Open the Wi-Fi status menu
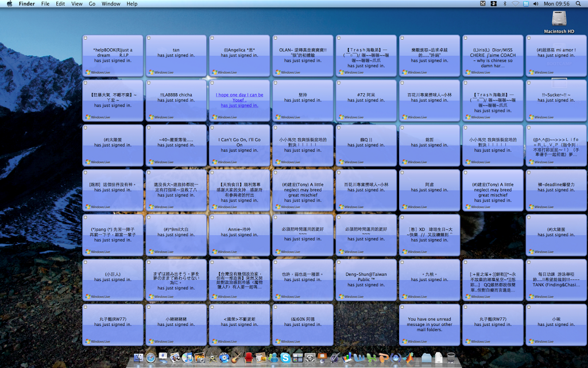 (x=515, y=4)
